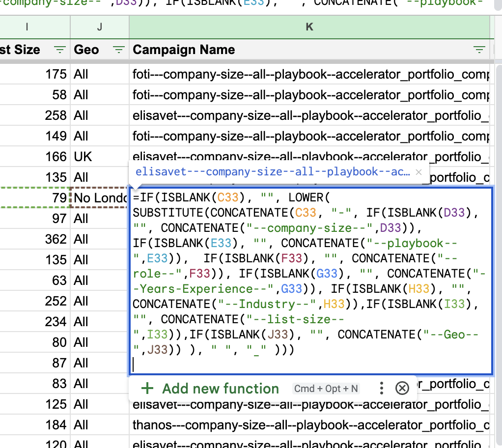Select the 'st Size' header cell

pyautogui.click(x=35, y=50)
